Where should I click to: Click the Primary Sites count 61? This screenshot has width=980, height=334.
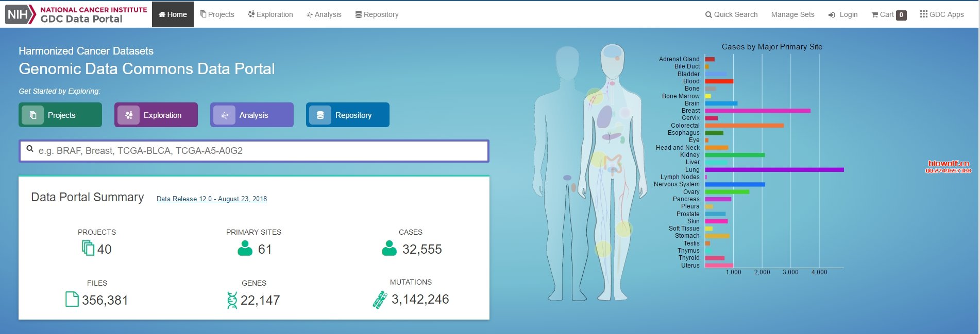point(265,249)
